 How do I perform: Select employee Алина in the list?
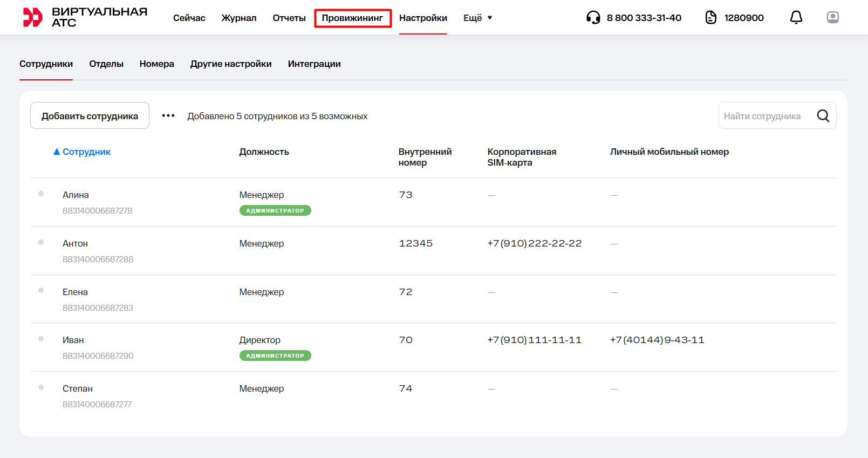point(76,195)
